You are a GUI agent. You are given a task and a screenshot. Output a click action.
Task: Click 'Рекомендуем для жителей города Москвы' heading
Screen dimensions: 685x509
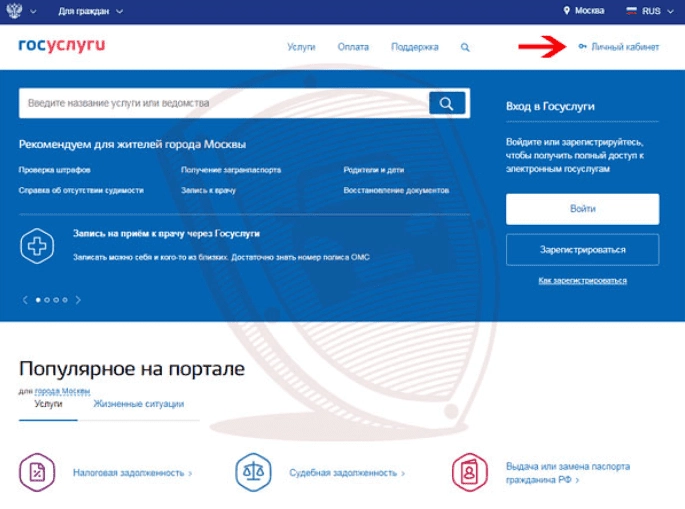[132, 145]
